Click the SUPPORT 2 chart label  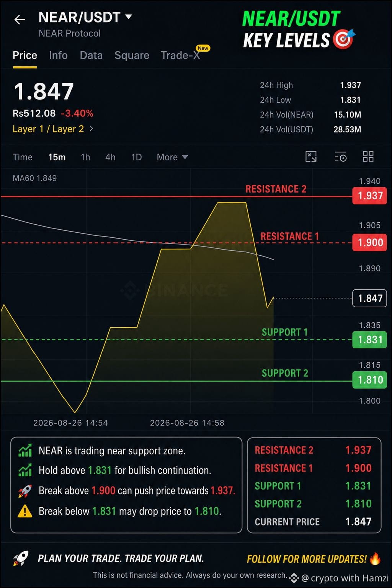pyautogui.click(x=285, y=373)
